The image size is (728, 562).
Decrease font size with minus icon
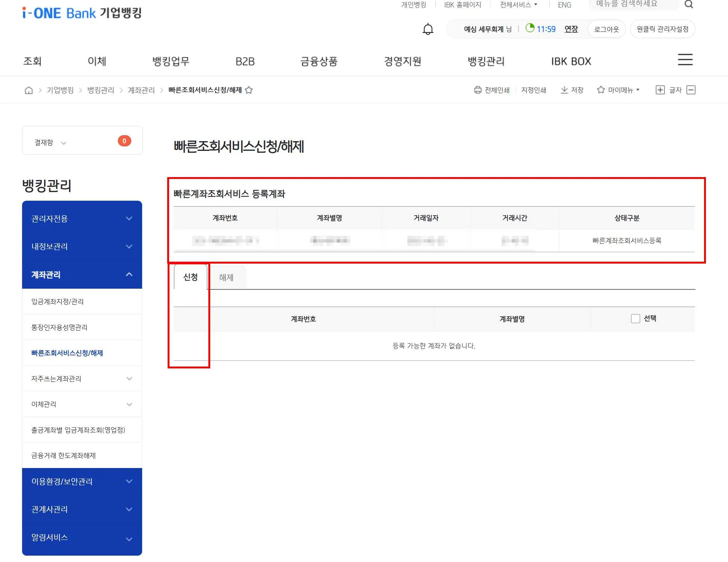[691, 90]
